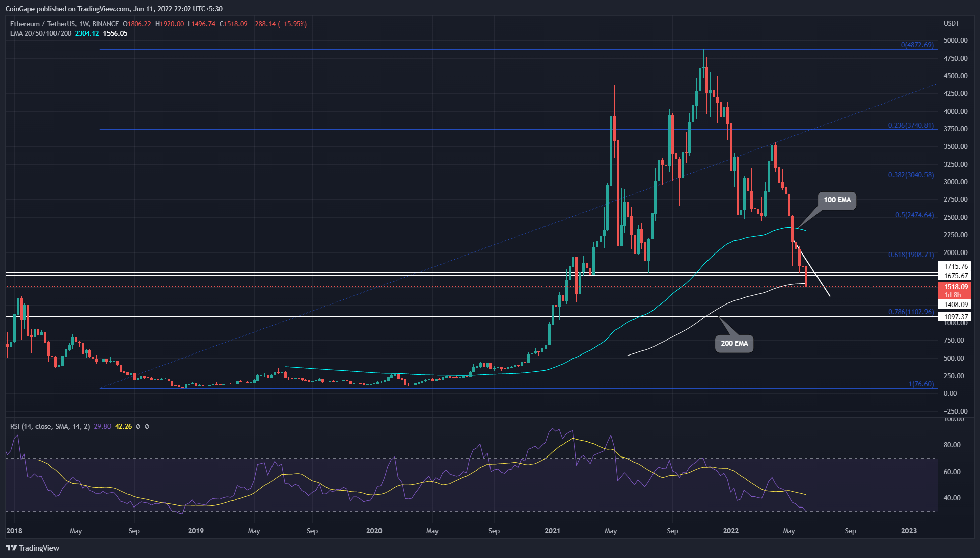Click the H1920.00 high value in header
Viewport: 980px width, 558px height.
point(170,24)
